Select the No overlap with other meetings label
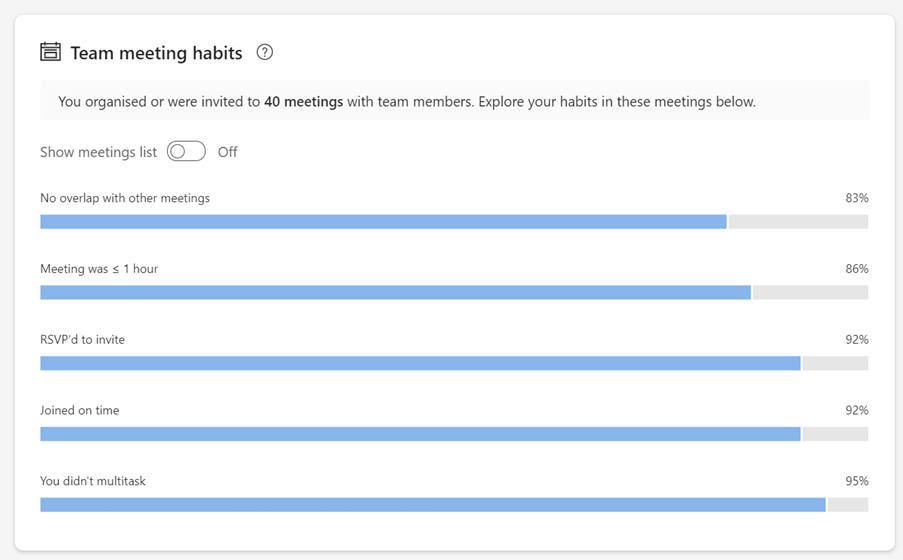The height and width of the screenshot is (560, 903). point(125,198)
